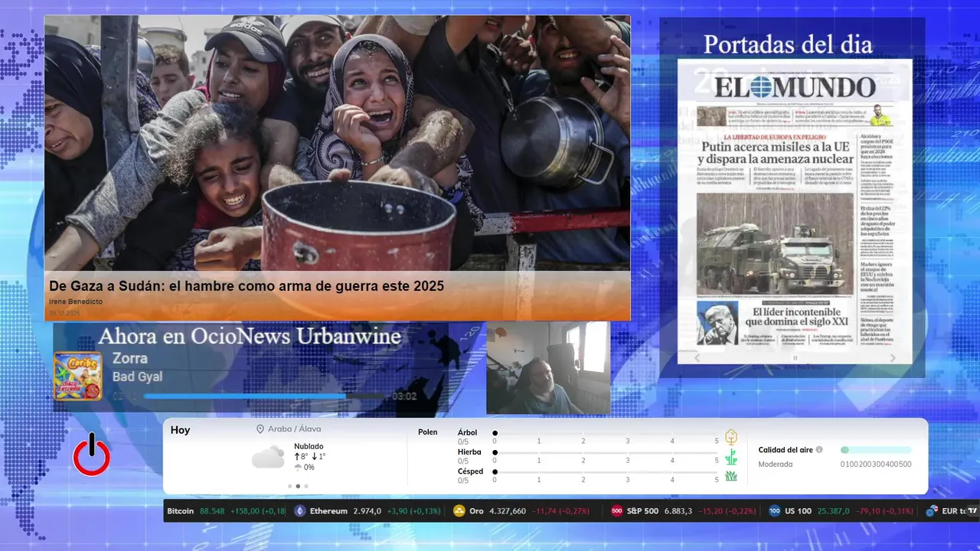Viewport: 980px width, 551px height.
Task: Click the Hoy weather label
Action: coord(180,430)
